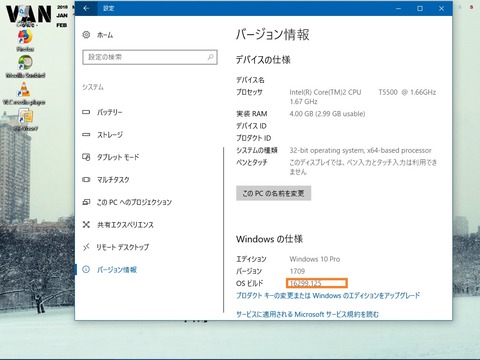Open the Firefox desktop shortcut
The image size is (480, 360).
click(25, 40)
